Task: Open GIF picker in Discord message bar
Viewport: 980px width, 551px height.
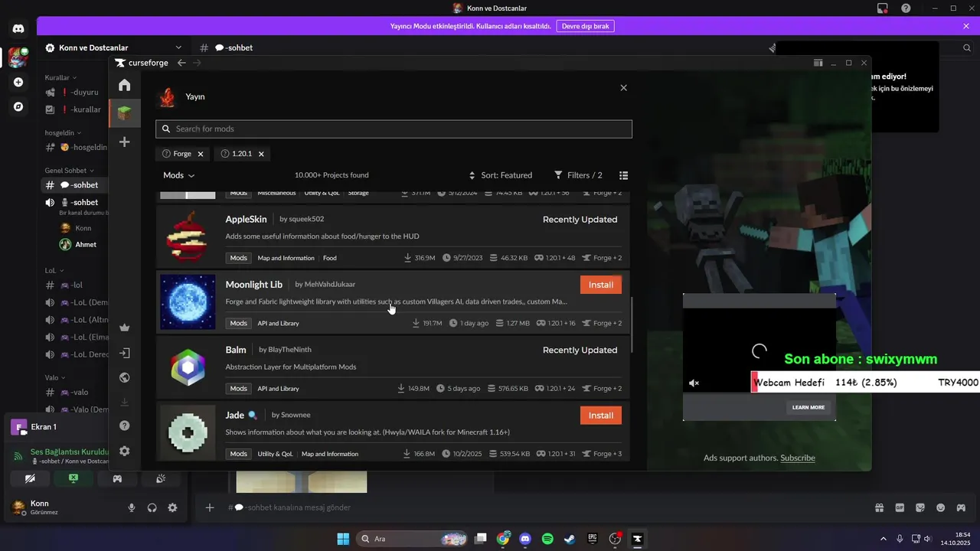Action: pos(900,507)
